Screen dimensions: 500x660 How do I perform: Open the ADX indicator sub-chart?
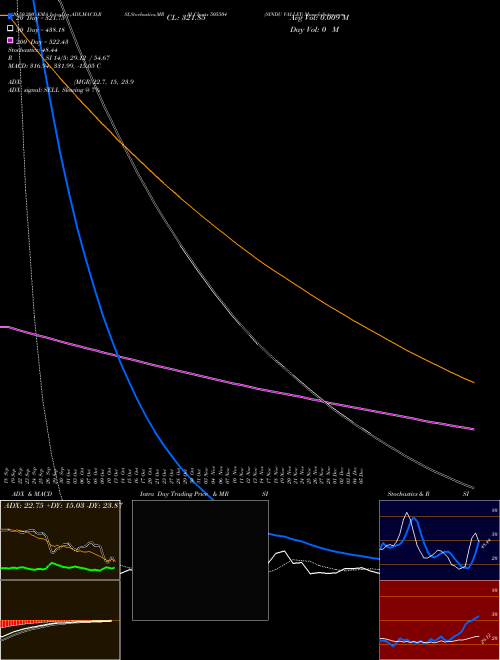tap(60, 540)
